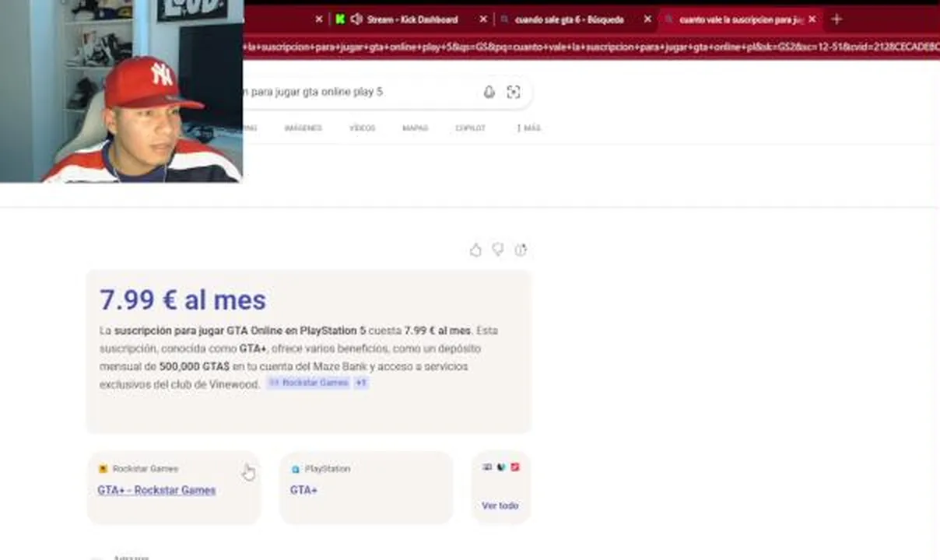This screenshot has height=560, width=940.
Task: Click the streamer webcam overlay
Action: [x=121, y=91]
